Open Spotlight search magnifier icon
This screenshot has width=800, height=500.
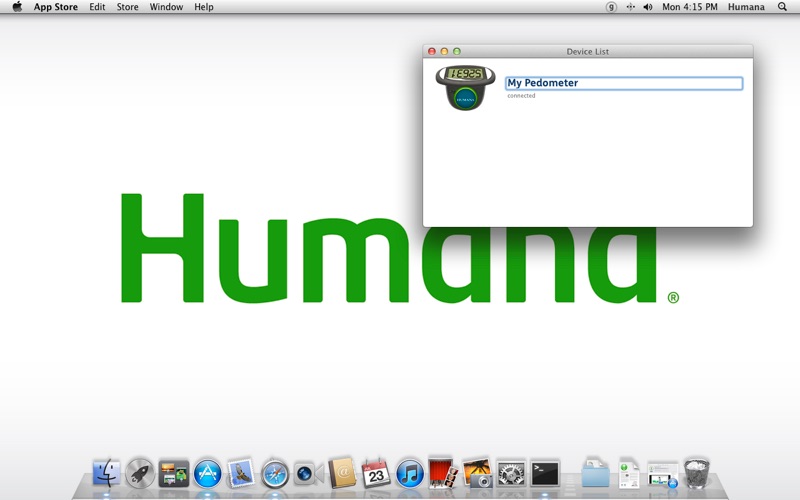(782, 7)
